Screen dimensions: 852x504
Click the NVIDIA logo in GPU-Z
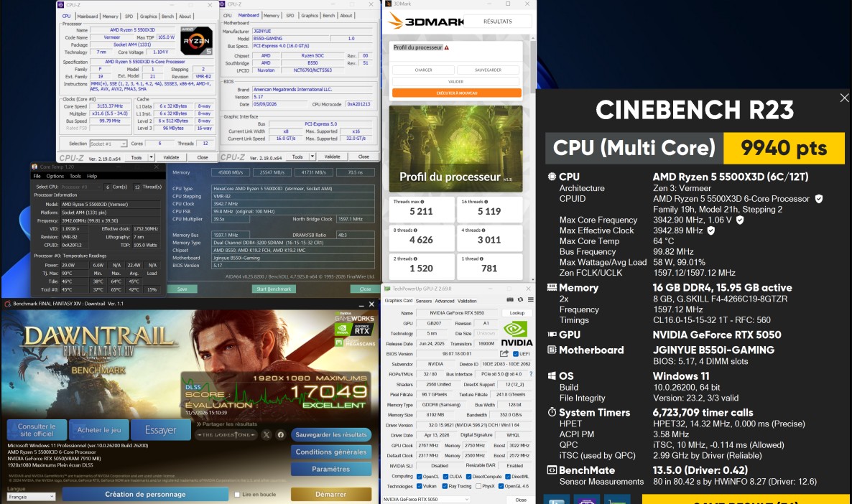[x=517, y=333]
